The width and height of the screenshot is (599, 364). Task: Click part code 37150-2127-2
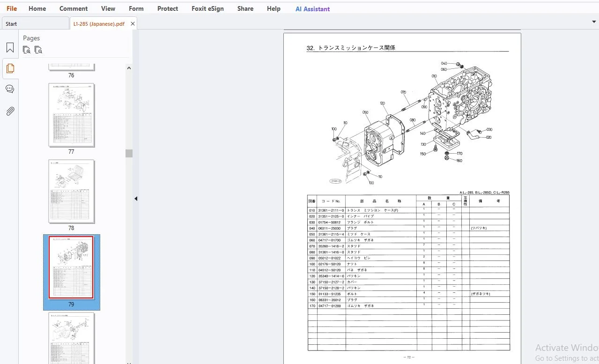pos(331,282)
